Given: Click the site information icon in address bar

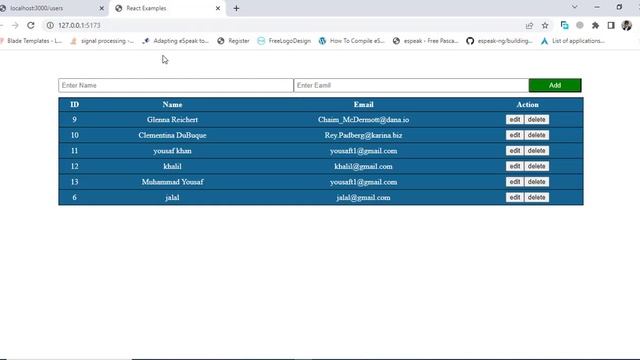Looking at the screenshot, I should click(x=50, y=25).
